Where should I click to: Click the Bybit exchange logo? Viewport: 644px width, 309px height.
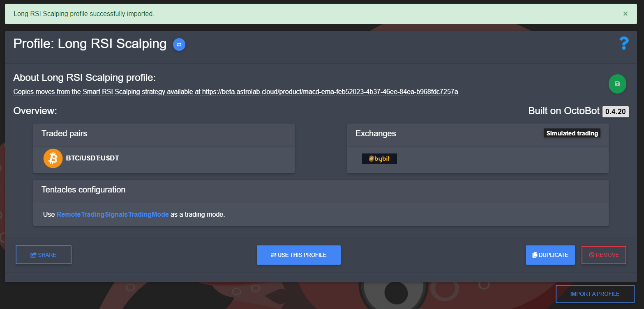tap(379, 158)
